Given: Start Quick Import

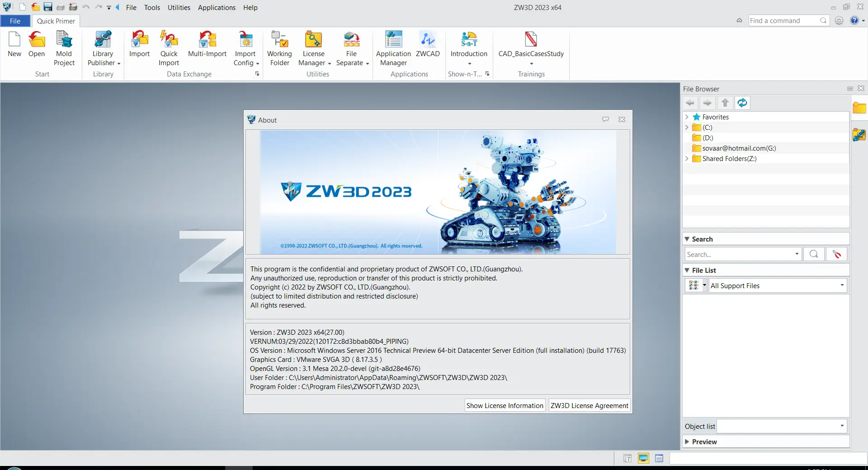Looking at the screenshot, I should click(x=169, y=48).
